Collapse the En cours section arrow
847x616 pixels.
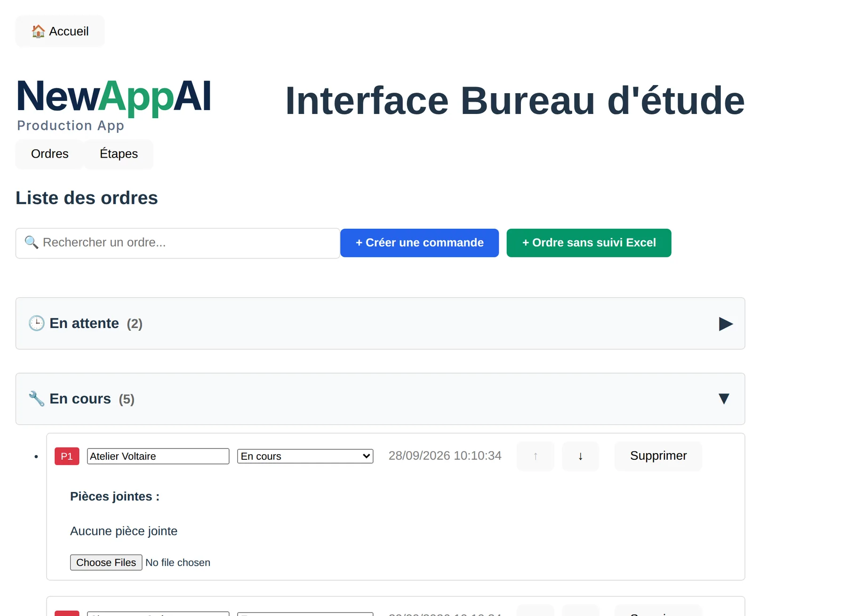point(724,399)
